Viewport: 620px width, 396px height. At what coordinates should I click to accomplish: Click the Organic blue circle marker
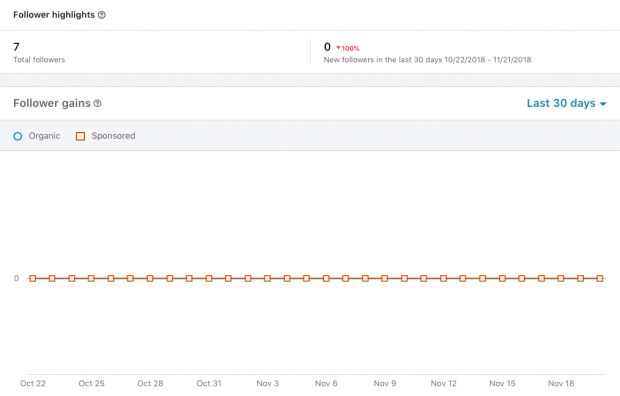tap(18, 136)
